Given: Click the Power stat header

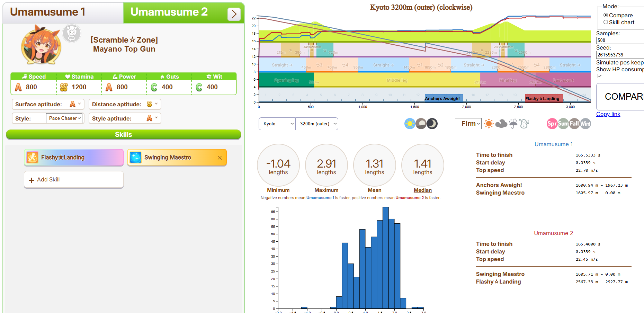Looking at the screenshot, I should [124, 77].
